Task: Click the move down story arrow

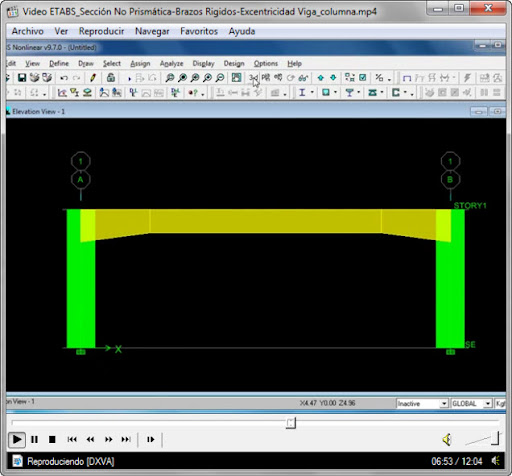Action: coord(333,78)
